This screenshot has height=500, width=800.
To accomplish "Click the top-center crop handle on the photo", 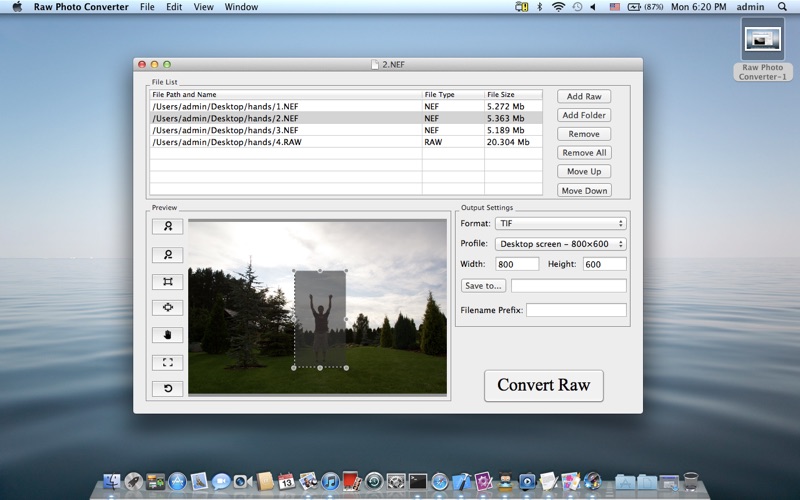I will (x=320, y=271).
